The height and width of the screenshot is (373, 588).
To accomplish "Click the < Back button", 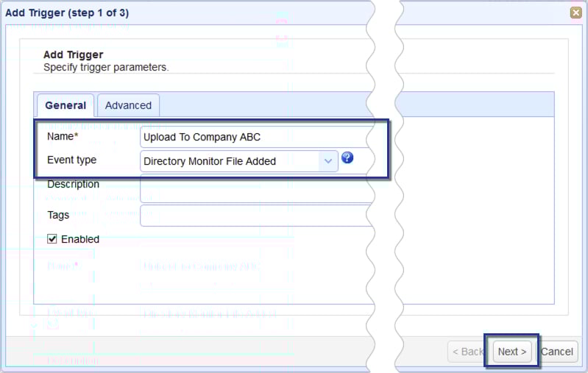I will [x=467, y=352].
